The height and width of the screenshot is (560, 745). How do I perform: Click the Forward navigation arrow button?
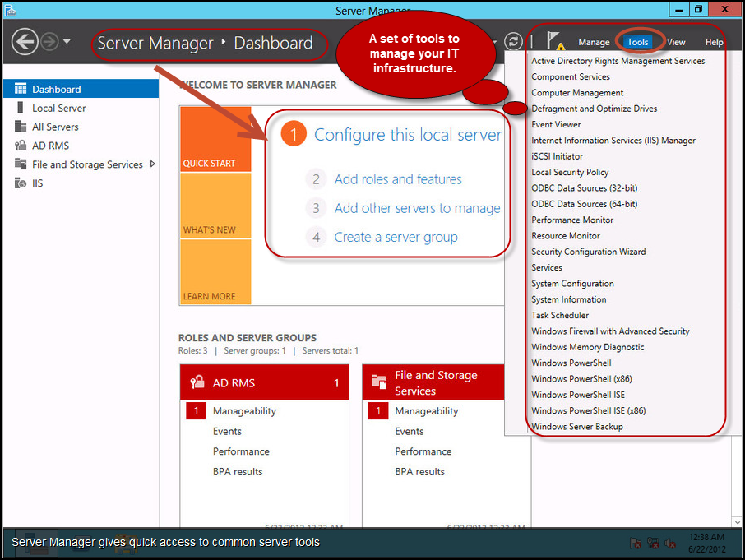(49, 42)
